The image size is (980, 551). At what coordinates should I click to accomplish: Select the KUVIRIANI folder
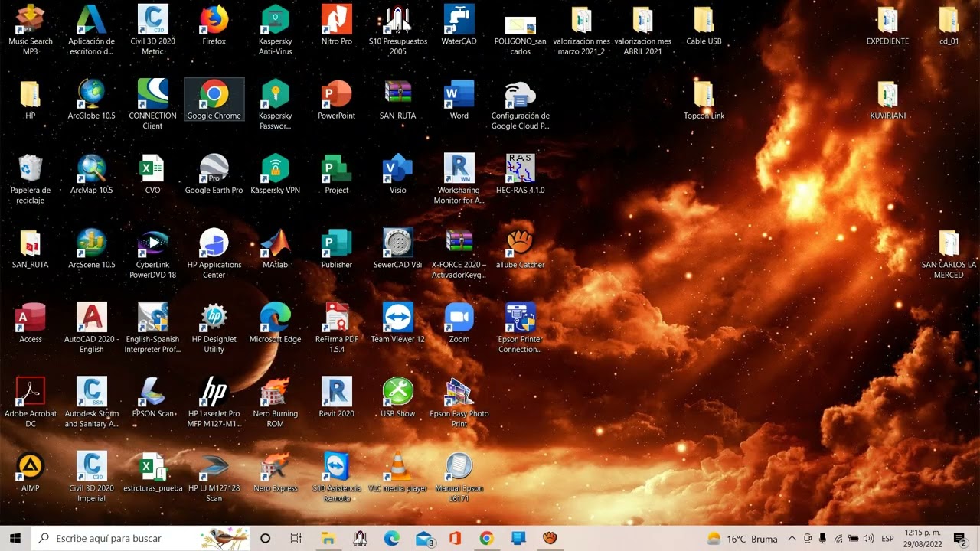(888, 99)
